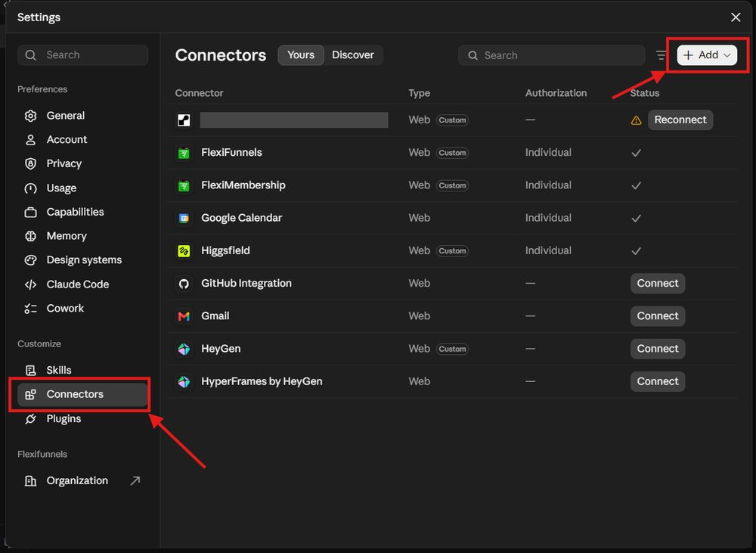Select the Higgsfield connector name

225,250
